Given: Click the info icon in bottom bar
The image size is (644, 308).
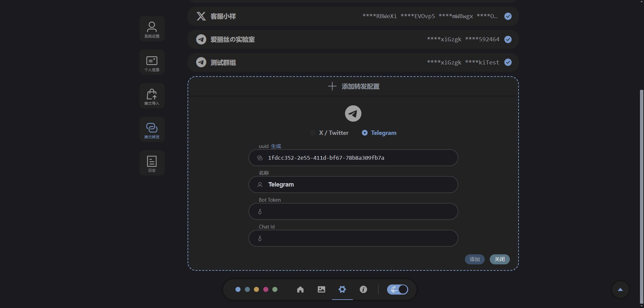Looking at the screenshot, I should pos(363,290).
